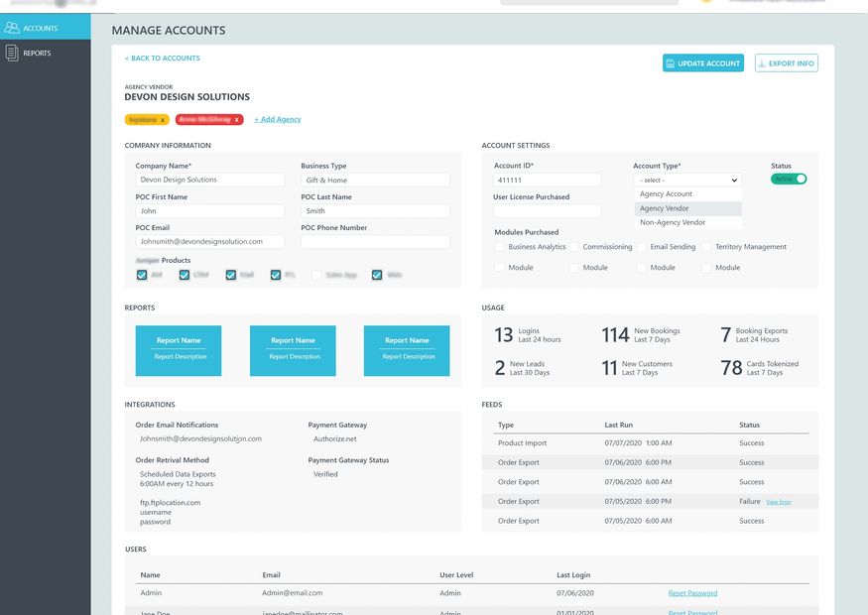
Task: Click the Accounts people icon in sidebar
Action: tap(12, 28)
